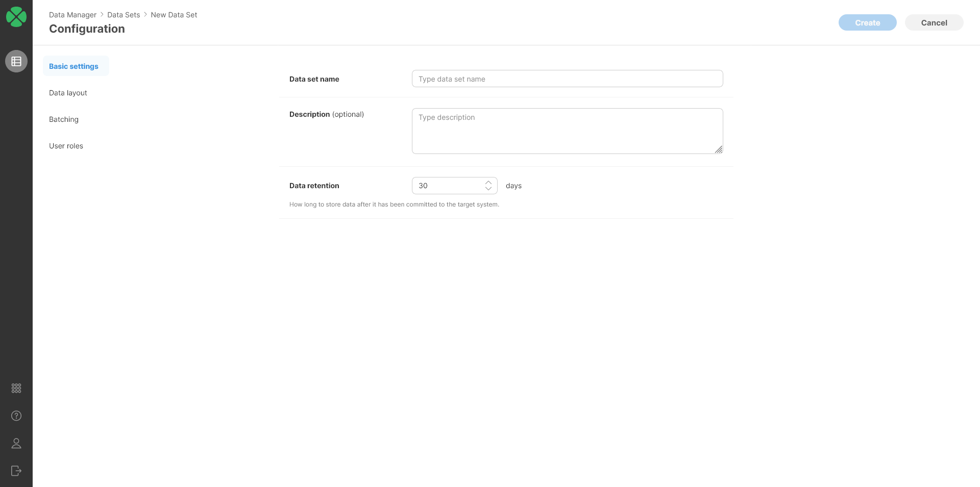Click the sign out icon at sidebar bottom

16,471
